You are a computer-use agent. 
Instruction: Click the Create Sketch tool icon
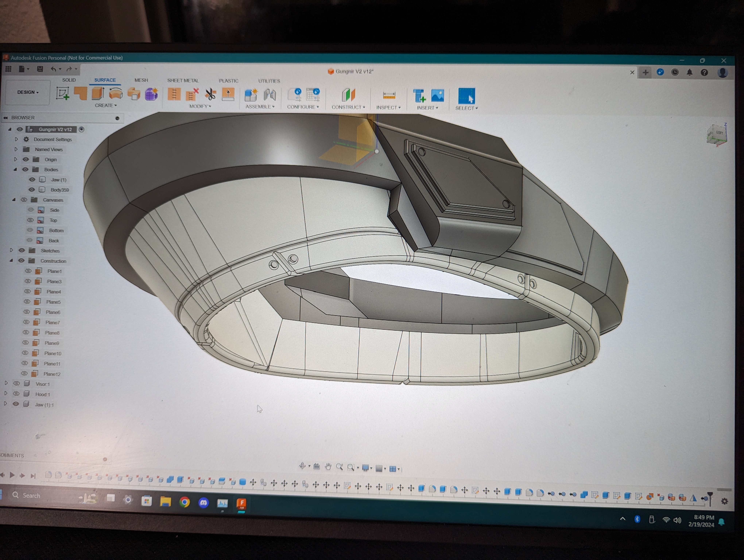click(x=63, y=94)
